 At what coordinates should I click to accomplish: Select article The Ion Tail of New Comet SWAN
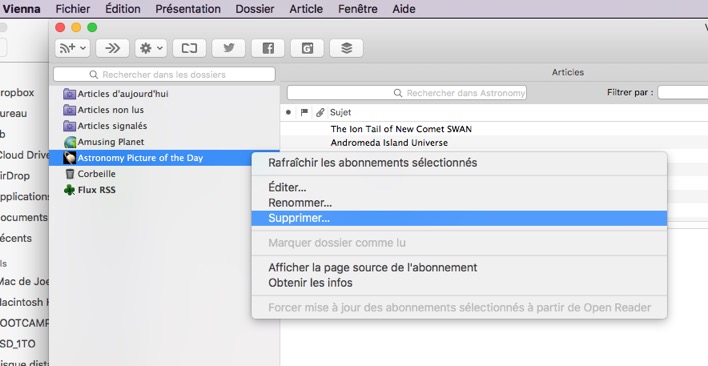click(x=401, y=129)
